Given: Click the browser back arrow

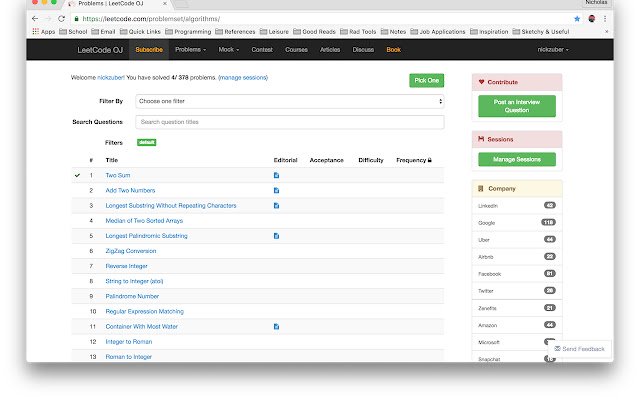Looking at the screenshot, I should (35, 19).
